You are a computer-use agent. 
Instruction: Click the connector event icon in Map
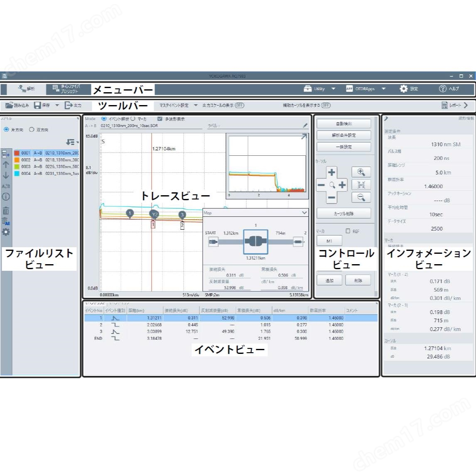pos(255,242)
